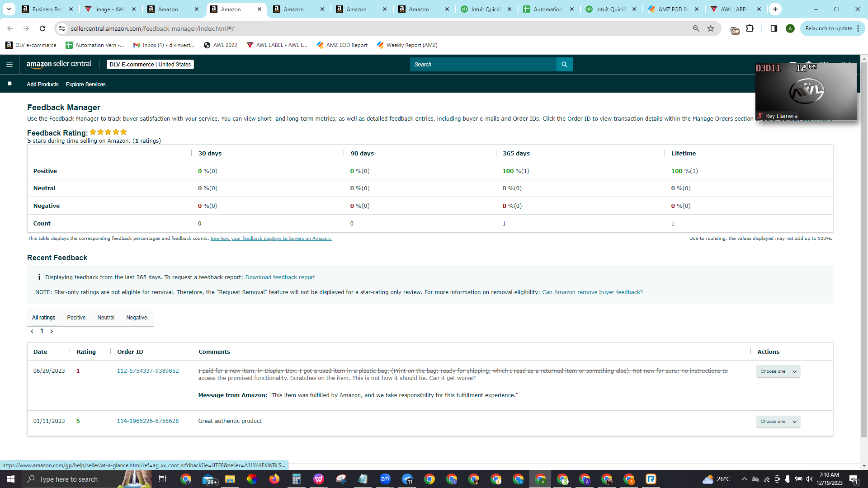Open the Chrome three-dot menu
Image resolution: width=868 pixels, height=488 pixels.
858,28
